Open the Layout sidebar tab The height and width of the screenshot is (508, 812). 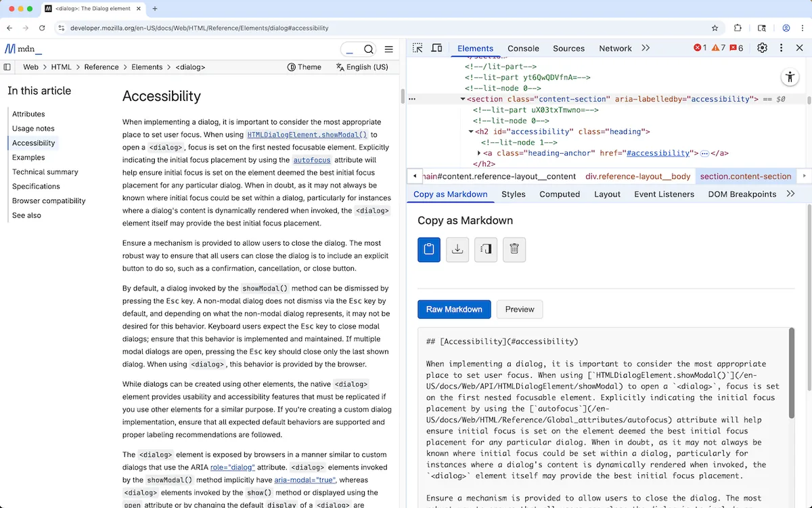607,194
